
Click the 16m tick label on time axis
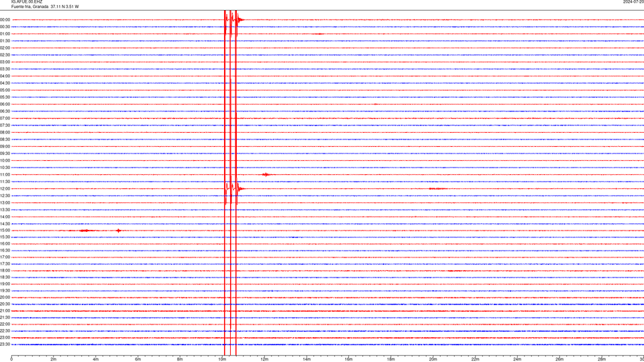click(349, 359)
